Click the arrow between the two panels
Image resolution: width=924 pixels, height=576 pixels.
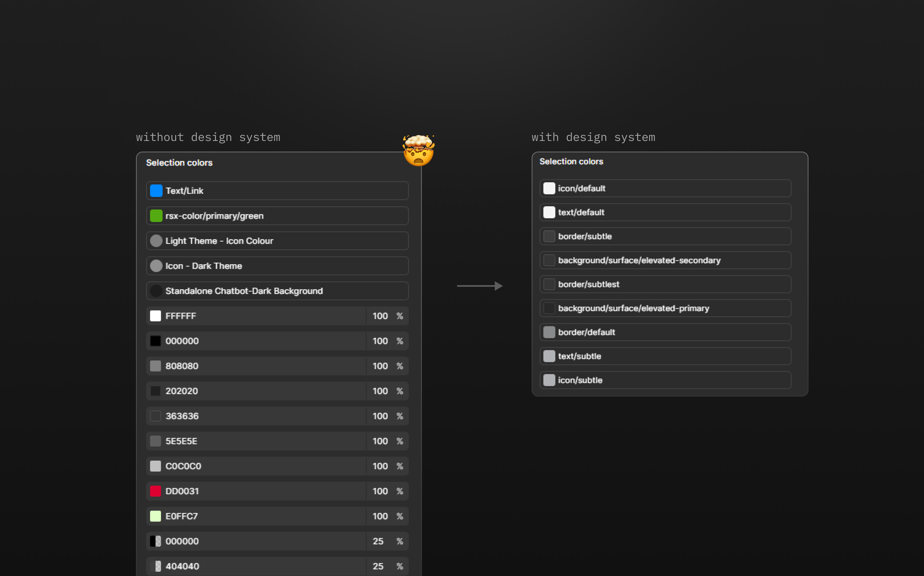click(480, 286)
